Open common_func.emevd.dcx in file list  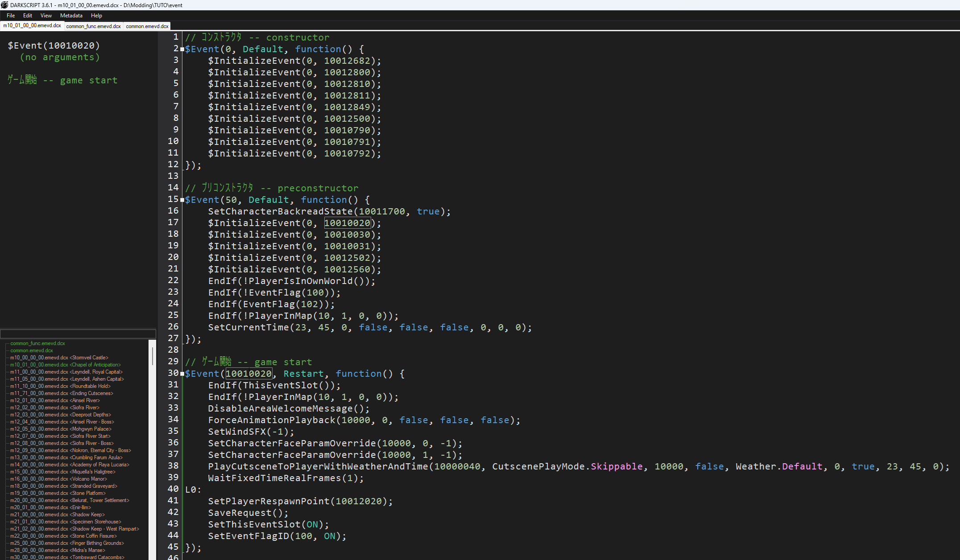[37, 343]
